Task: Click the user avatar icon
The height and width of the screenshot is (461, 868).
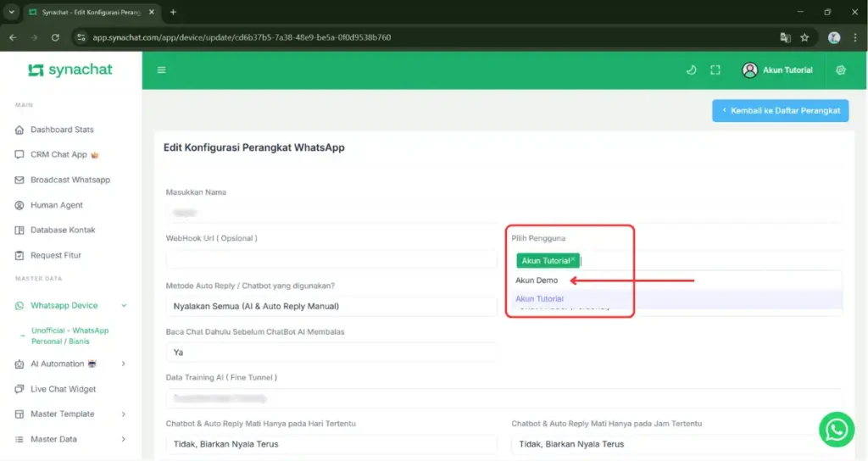Action: click(749, 70)
